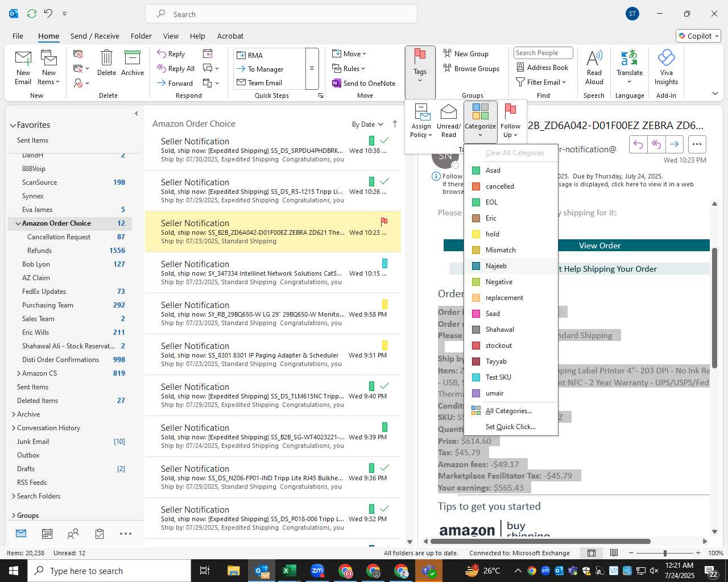This screenshot has width=728, height=582.
Task: Select Najeeb category from menu
Action: click(x=511, y=266)
